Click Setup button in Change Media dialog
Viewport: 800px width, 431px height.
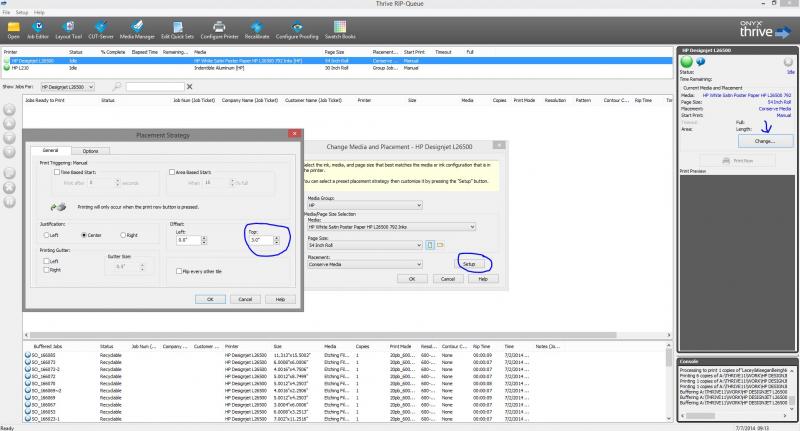pyautogui.click(x=469, y=264)
